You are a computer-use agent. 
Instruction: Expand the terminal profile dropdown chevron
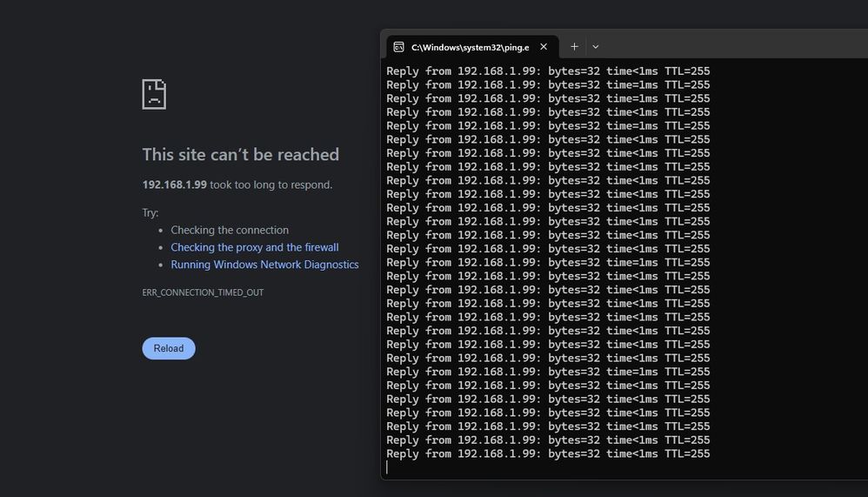[596, 46]
